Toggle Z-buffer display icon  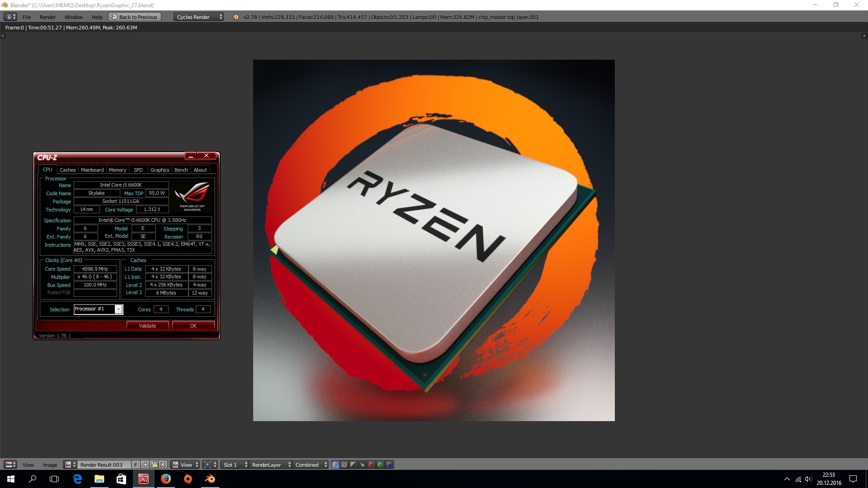pyautogui.click(x=362, y=465)
